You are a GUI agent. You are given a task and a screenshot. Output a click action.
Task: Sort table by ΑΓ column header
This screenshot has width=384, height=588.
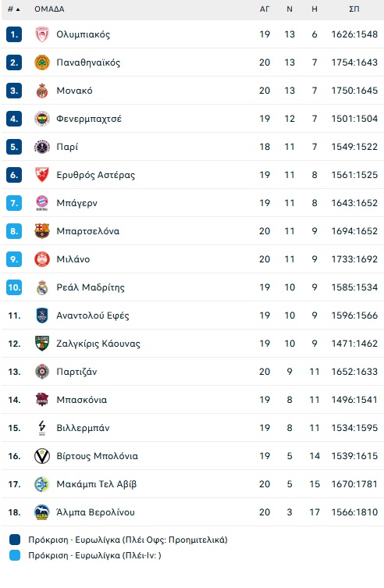(265, 9)
